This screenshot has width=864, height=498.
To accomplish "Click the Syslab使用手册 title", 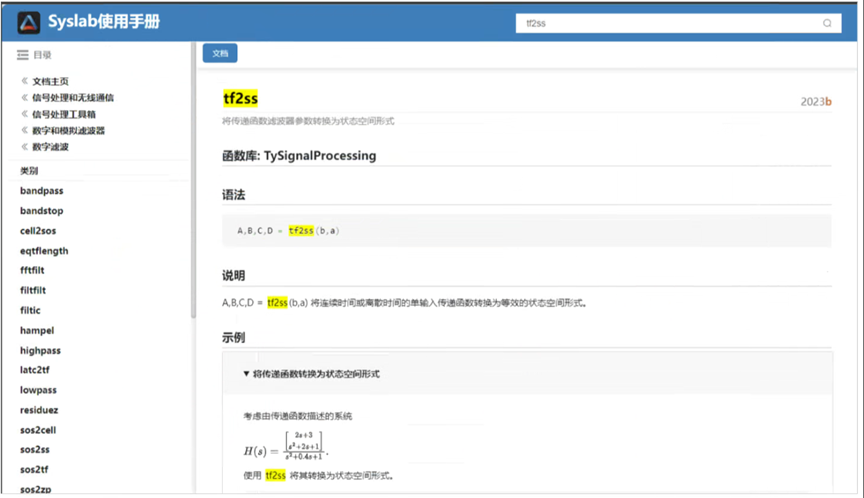I will [104, 22].
